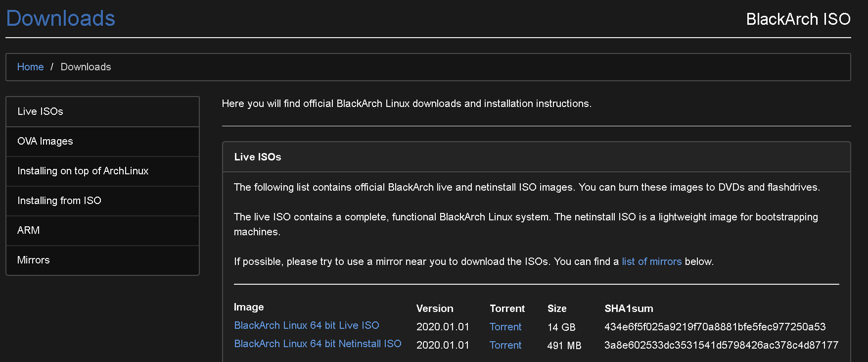Click the BlackArch ISO title text

click(798, 19)
